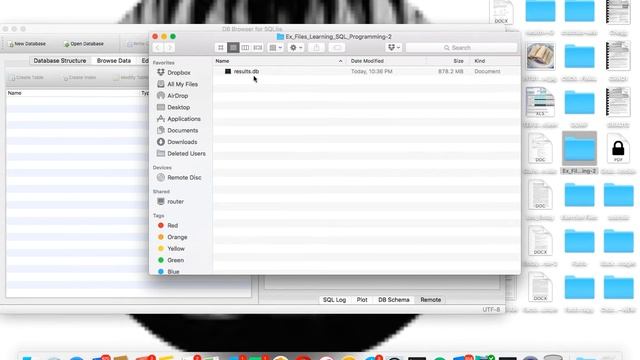This screenshot has height=360, width=640.
Task: Open the Dropbox toolbar dropdown
Action: (x=394, y=48)
